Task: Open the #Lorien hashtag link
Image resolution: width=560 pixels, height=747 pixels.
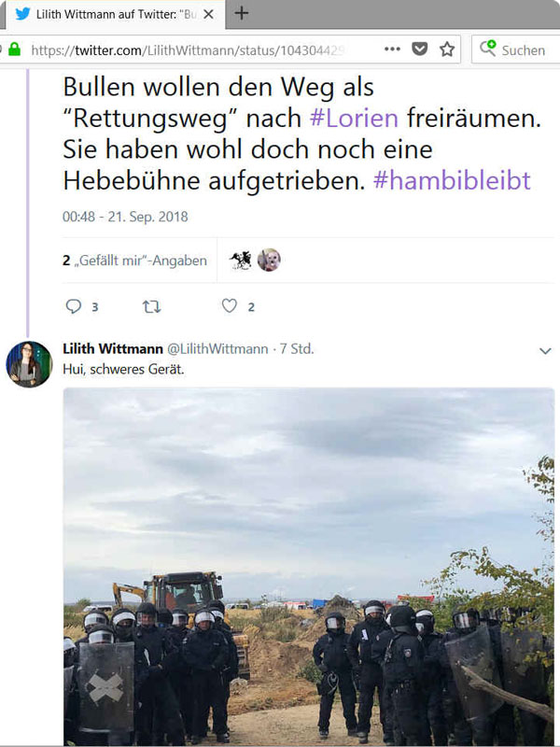Action: (354, 119)
